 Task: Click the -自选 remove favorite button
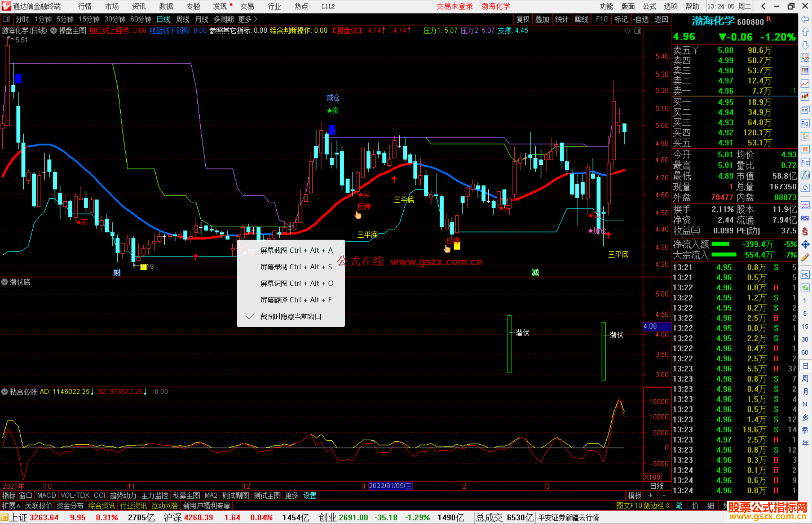point(641,19)
